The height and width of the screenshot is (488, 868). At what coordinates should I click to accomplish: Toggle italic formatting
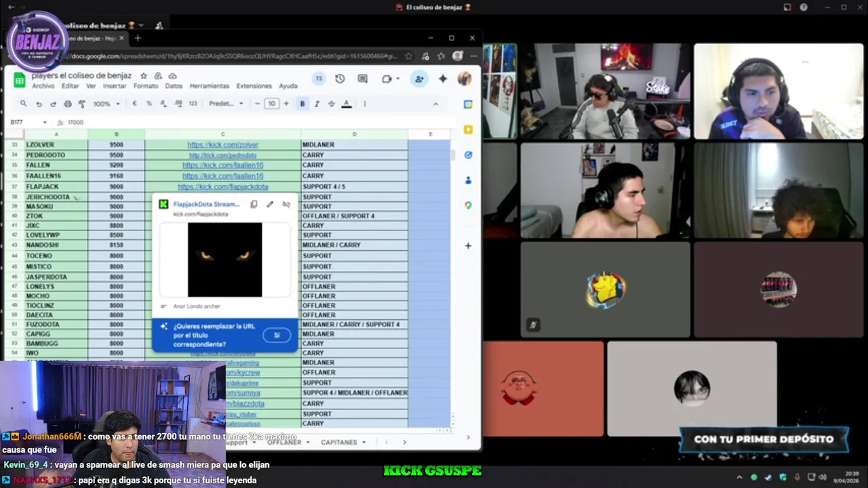317,104
